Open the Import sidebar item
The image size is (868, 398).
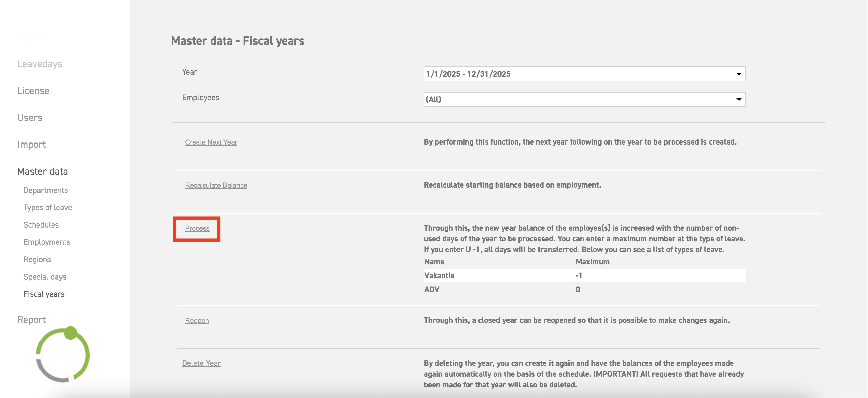tap(31, 145)
